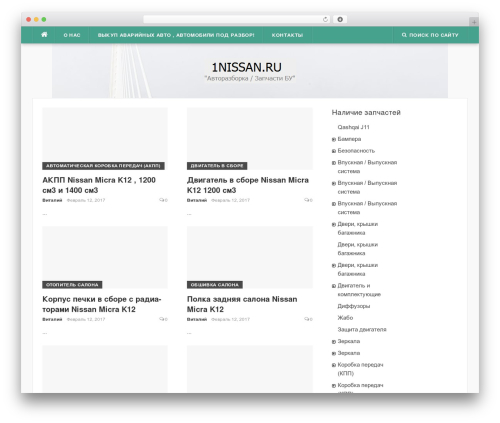Screen dimensions: 500x423
Task: Open the 'Защита двигателя' sidebar category
Action: [362, 329]
